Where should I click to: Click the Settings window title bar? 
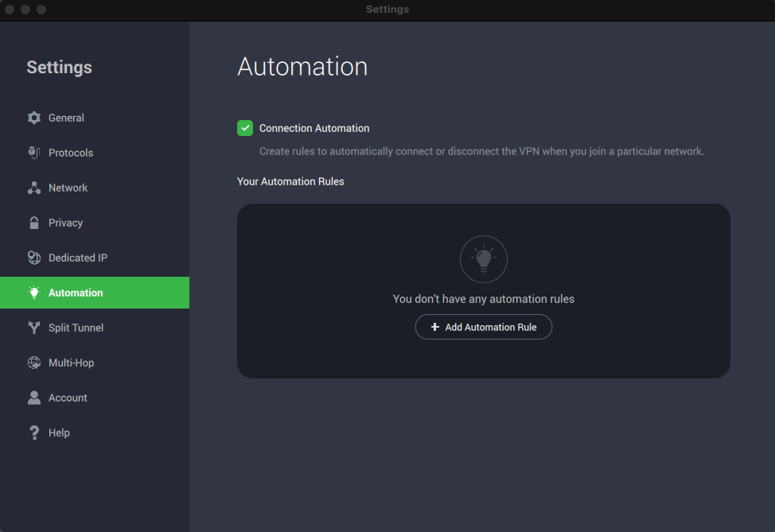tap(387, 10)
